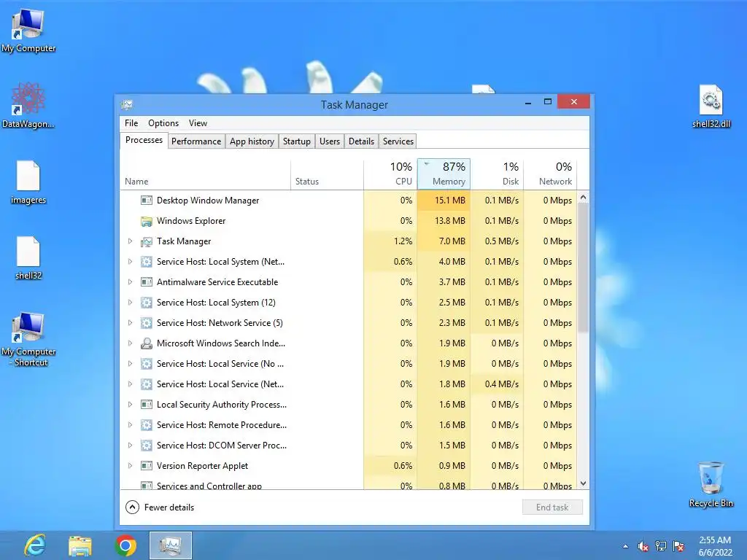Click the scrollbar up arrow
The width and height of the screenshot is (747, 560).
[x=583, y=197]
